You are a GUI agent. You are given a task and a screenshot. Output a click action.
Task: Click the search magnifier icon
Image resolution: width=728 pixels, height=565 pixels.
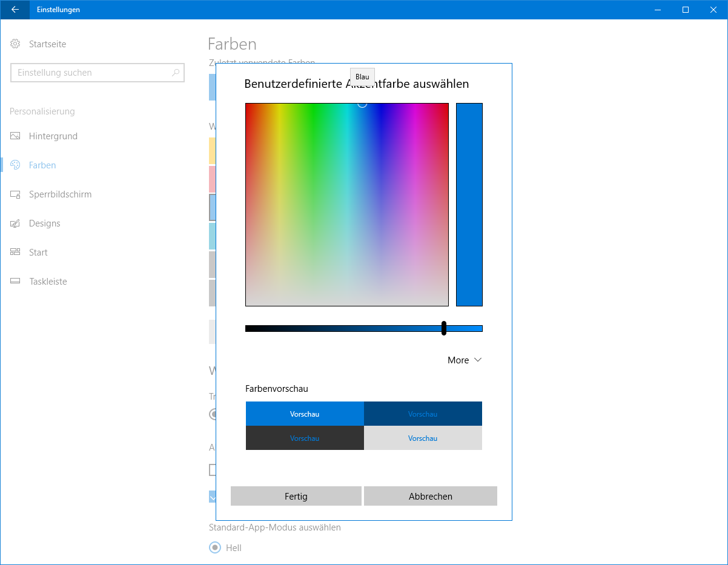(x=176, y=73)
